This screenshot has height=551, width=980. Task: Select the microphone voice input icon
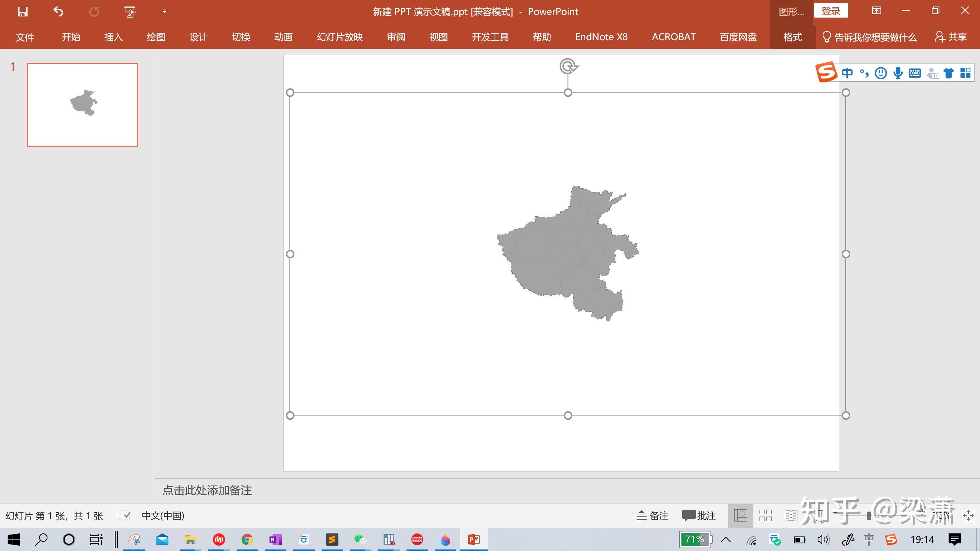897,73
